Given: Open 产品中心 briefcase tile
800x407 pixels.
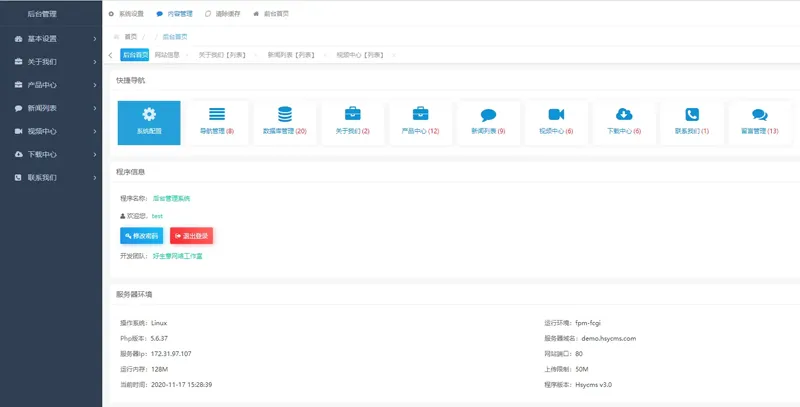Looking at the screenshot, I should 420,122.
